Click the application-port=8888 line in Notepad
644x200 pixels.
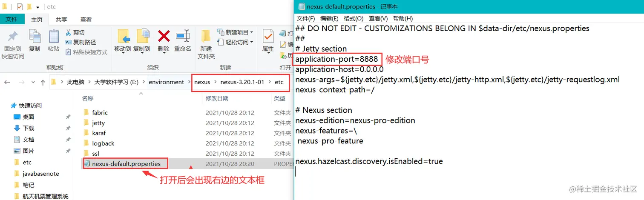(x=337, y=59)
